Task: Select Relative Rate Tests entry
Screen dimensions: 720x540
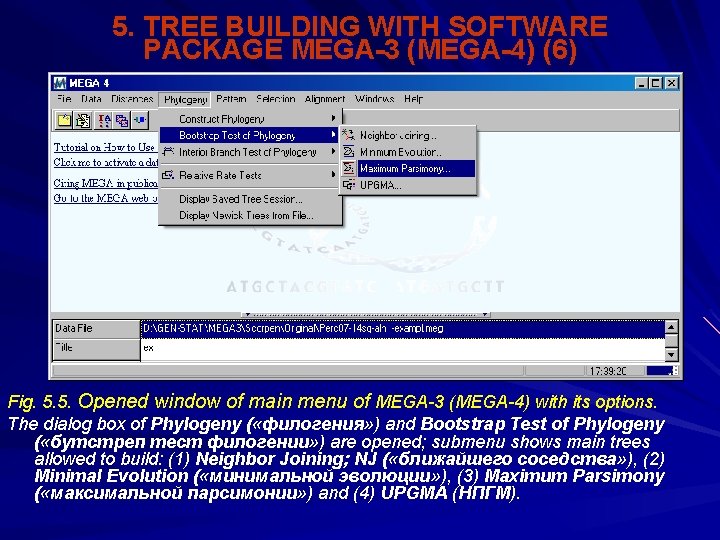Action: click(x=250, y=175)
